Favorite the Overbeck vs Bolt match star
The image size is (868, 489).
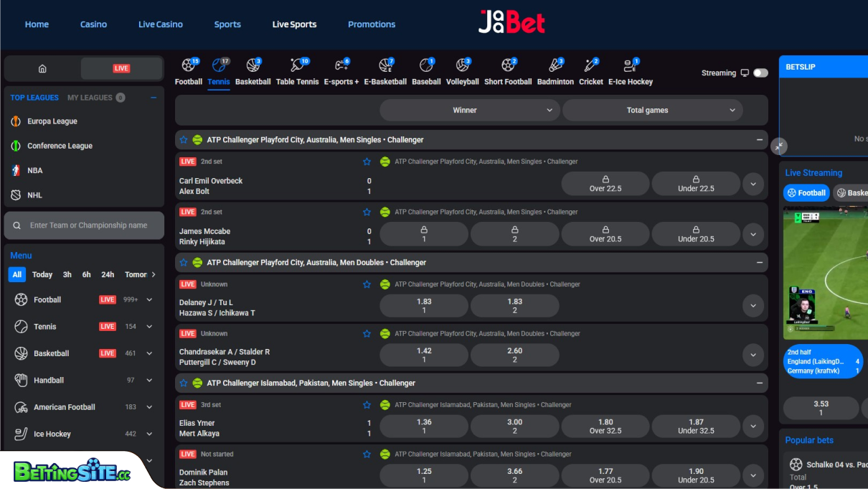pos(367,162)
